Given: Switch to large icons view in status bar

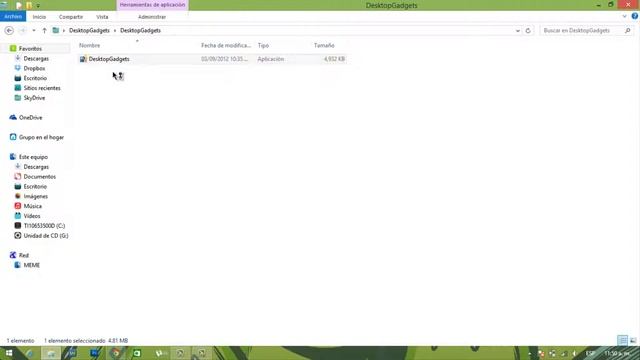Looking at the screenshot, I should [x=633, y=340].
